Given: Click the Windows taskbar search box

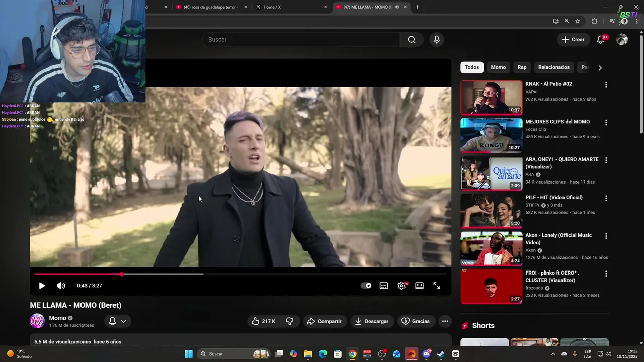Looking at the screenshot, I should click(x=234, y=354).
